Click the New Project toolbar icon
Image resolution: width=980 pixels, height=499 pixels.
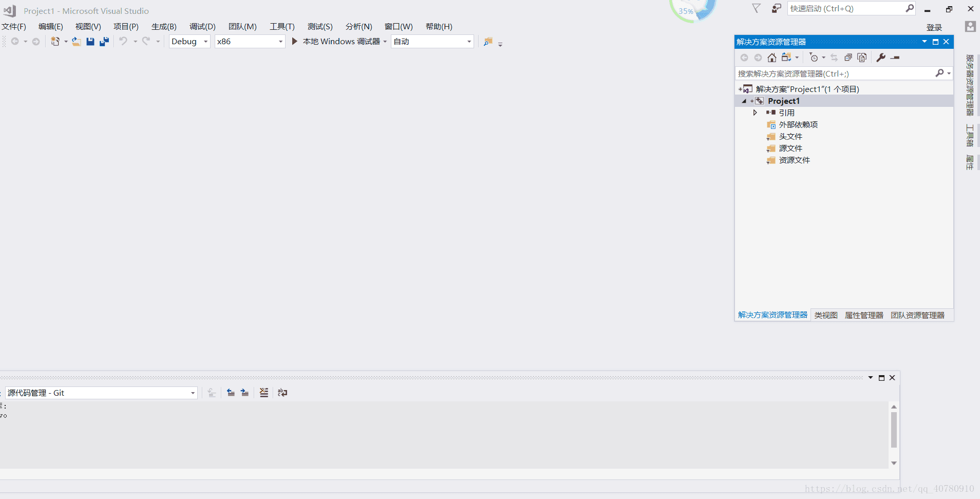click(55, 42)
